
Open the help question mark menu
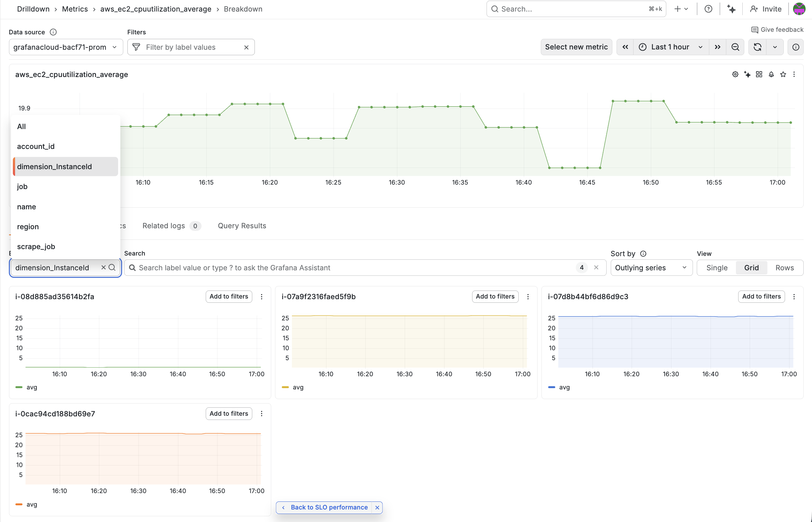tap(708, 9)
